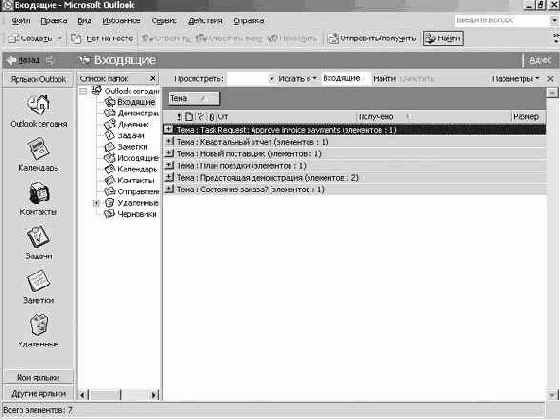The width and height of the screenshot is (560, 420).
Task: Click the help question input box
Action: 502,20
